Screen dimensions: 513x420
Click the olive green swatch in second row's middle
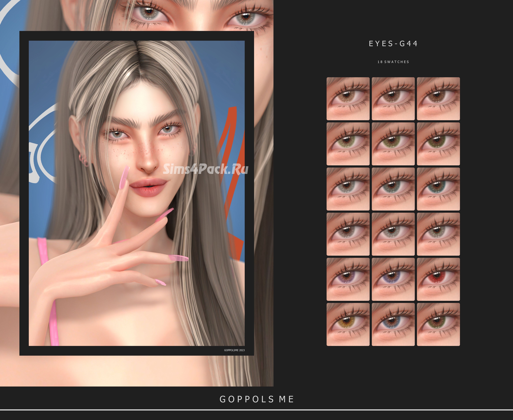(x=393, y=144)
